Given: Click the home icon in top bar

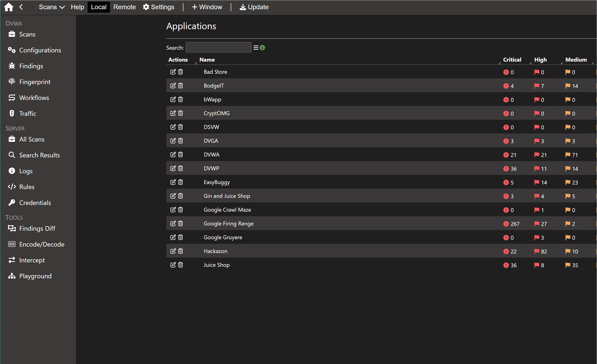Looking at the screenshot, I should point(9,7).
